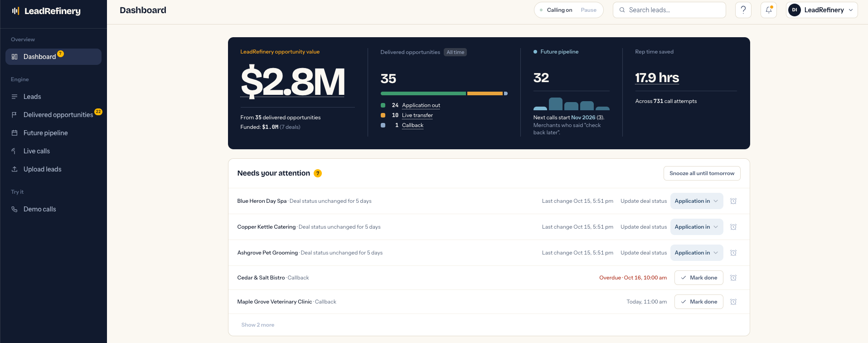Go to Dashboard in the sidebar
The width and height of the screenshot is (868, 343).
53,57
